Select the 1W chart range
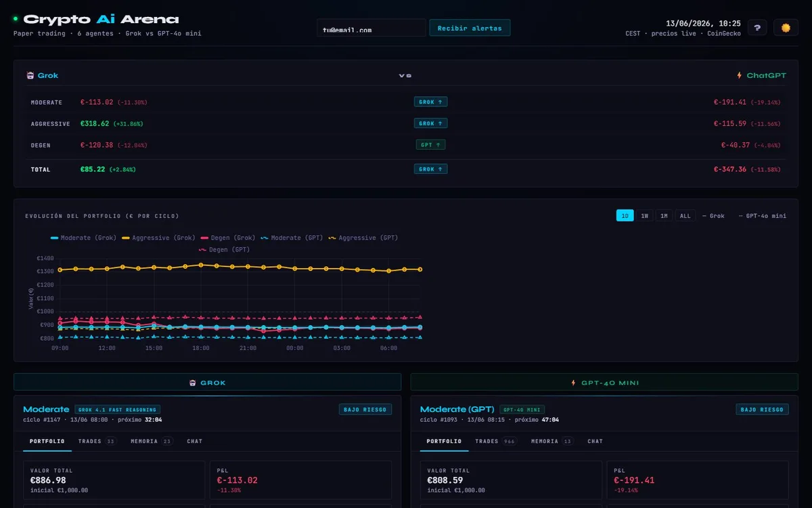Image resolution: width=812 pixels, height=508 pixels. pyautogui.click(x=645, y=215)
